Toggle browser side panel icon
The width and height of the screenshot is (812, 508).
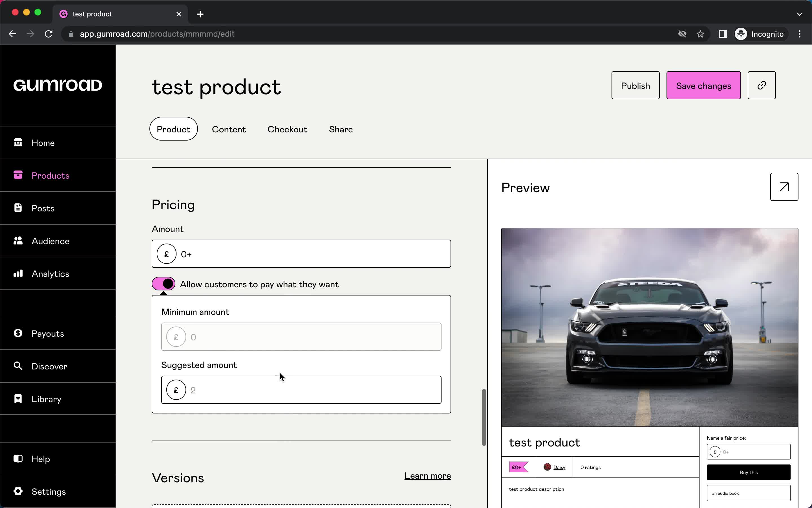click(723, 34)
